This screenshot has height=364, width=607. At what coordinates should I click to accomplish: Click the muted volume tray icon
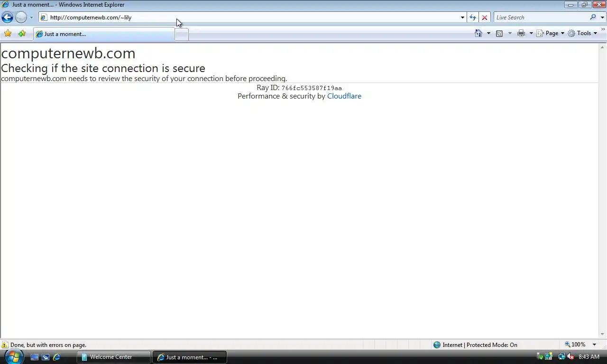pyautogui.click(x=570, y=356)
